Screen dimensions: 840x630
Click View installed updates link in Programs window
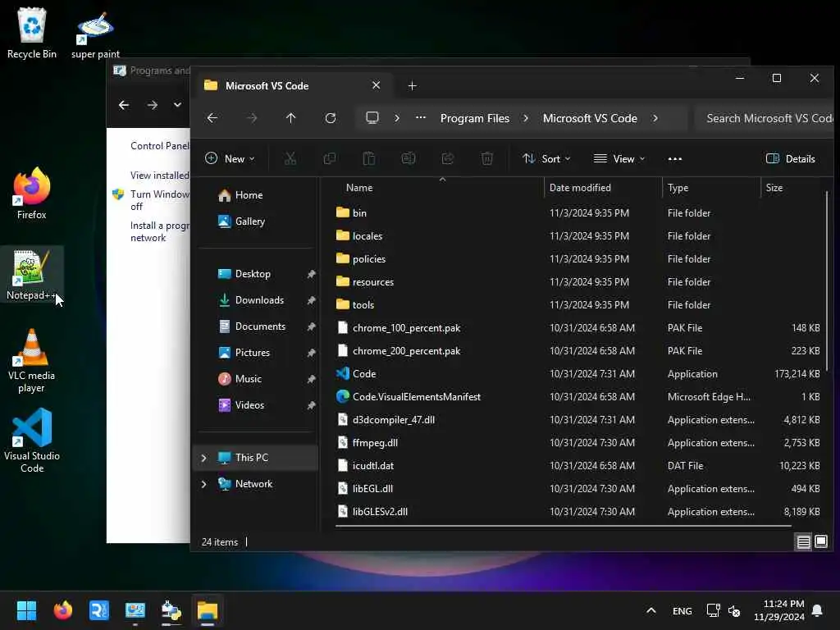point(160,176)
